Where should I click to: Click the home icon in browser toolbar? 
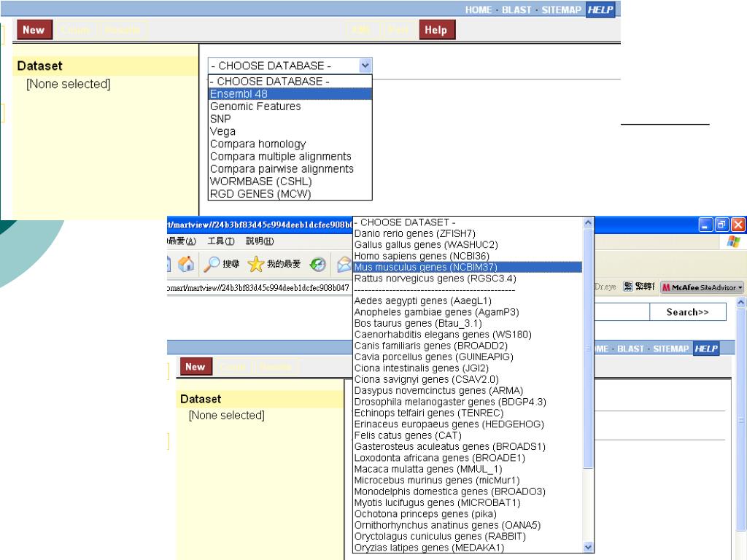click(x=186, y=263)
